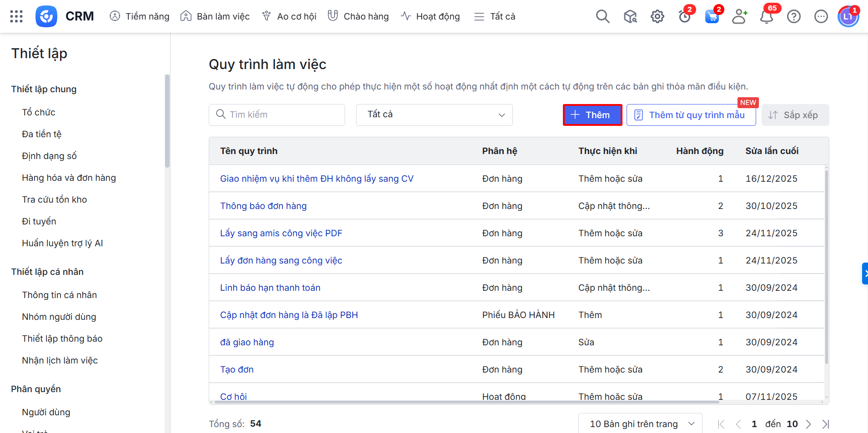
Task: Click the Thêm button
Action: tap(592, 115)
